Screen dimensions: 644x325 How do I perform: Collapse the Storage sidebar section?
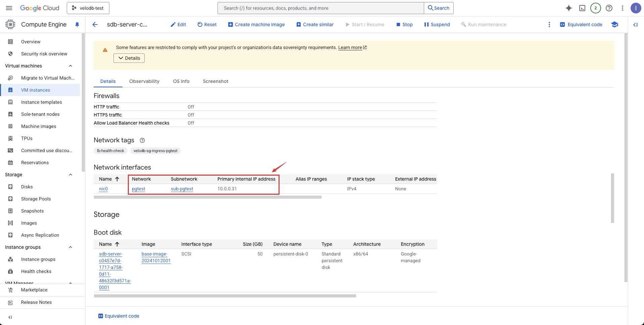pos(70,175)
